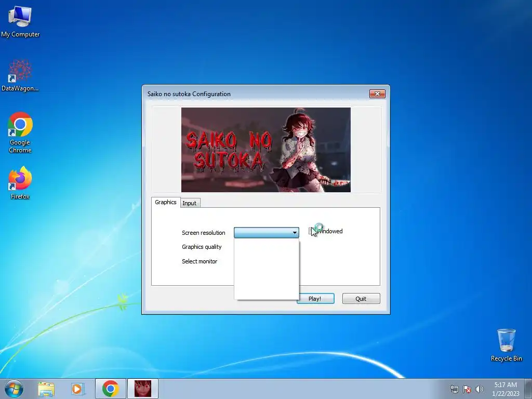Switch to Chrome in the taskbar

tap(110, 389)
